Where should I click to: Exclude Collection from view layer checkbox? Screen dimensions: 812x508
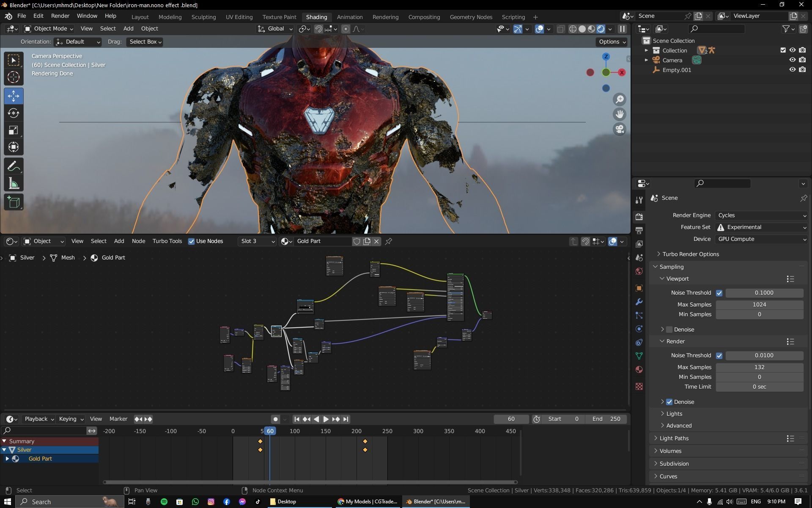[x=783, y=50]
